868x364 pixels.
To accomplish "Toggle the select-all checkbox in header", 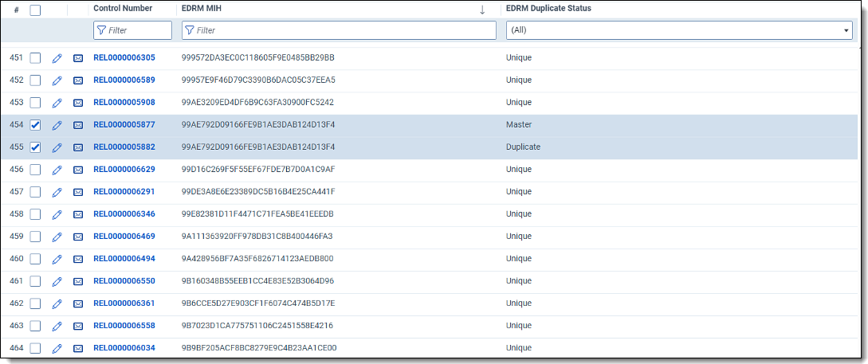I will pyautogui.click(x=35, y=10).
